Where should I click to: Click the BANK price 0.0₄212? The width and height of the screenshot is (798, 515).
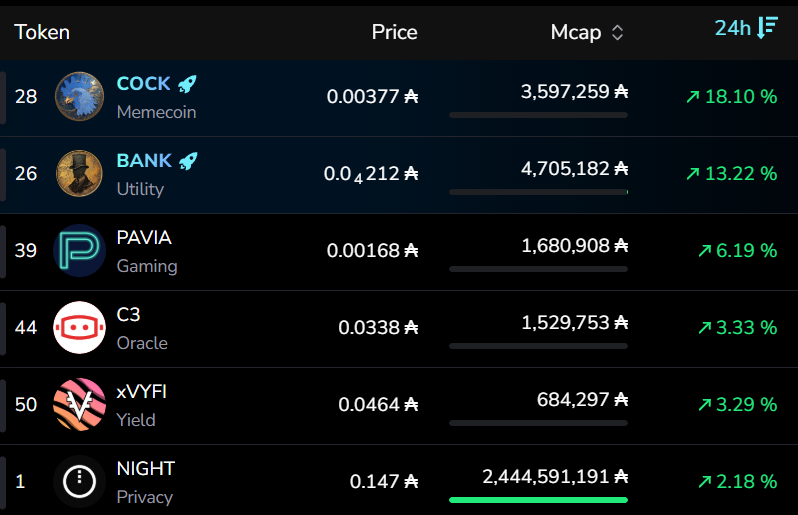[x=370, y=174]
